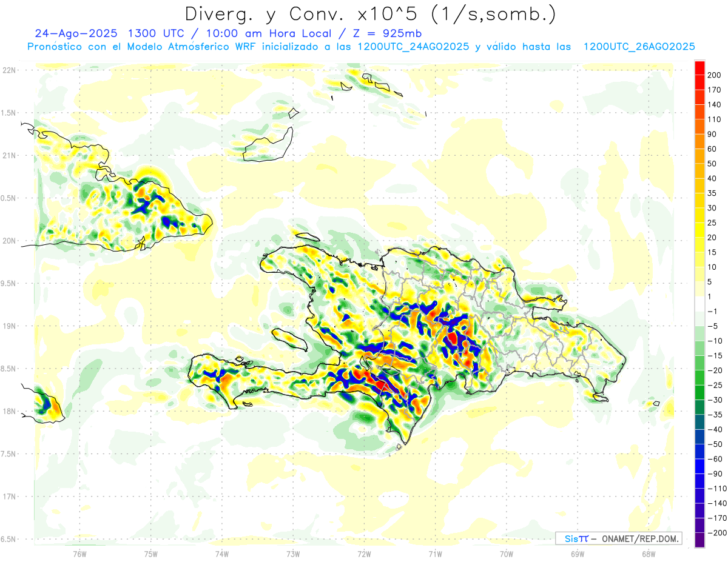Click the 7.5N latitude label

pyautogui.click(x=8, y=454)
